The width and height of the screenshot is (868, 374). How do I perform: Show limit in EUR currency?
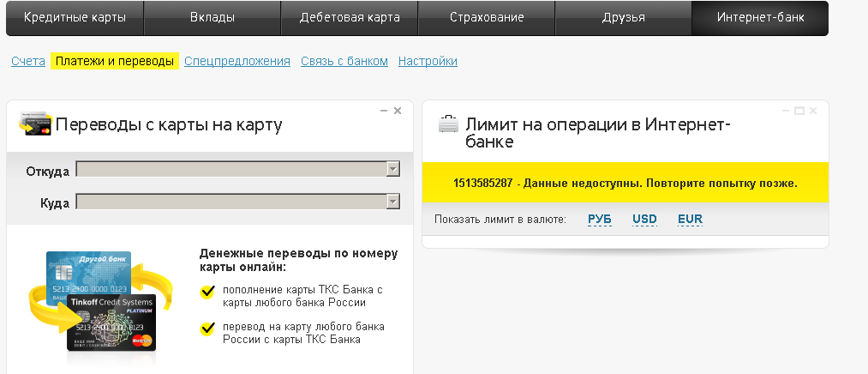(690, 220)
